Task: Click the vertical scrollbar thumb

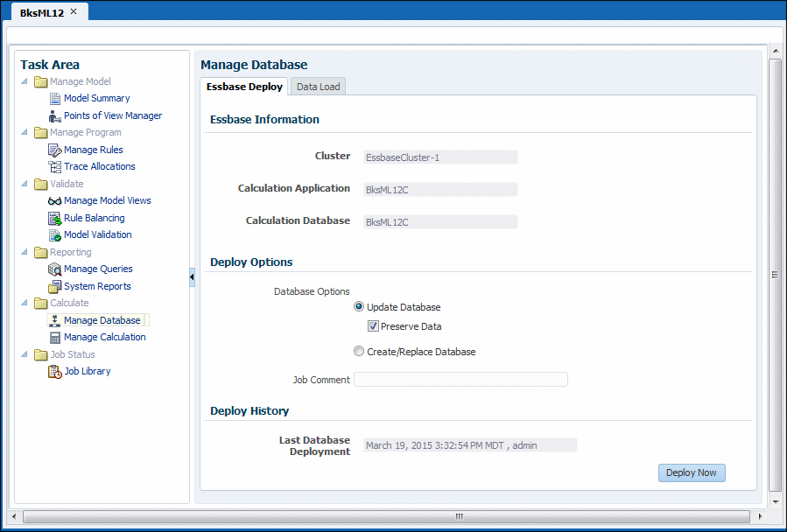Action: click(776, 275)
